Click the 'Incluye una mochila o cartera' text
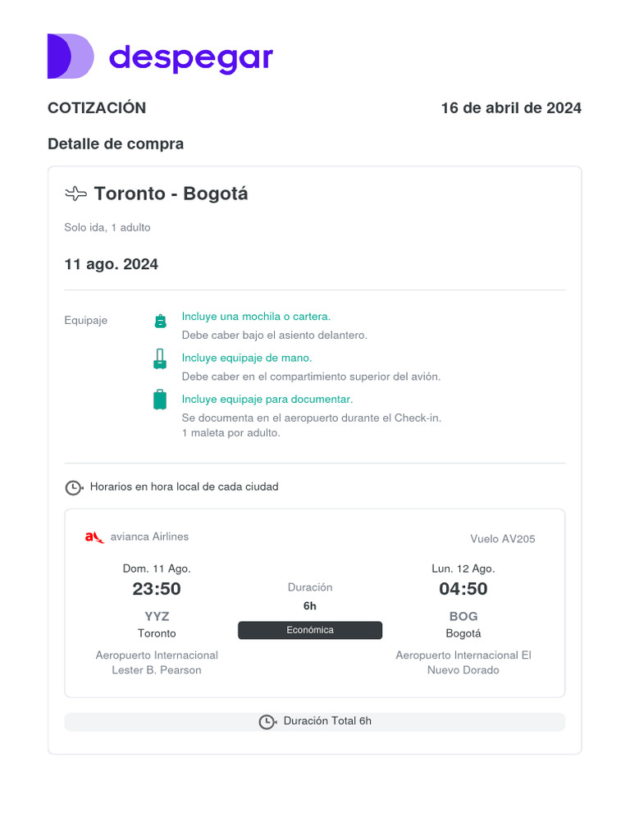The height and width of the screenshot is (840, 630). [x=256, y=317]
